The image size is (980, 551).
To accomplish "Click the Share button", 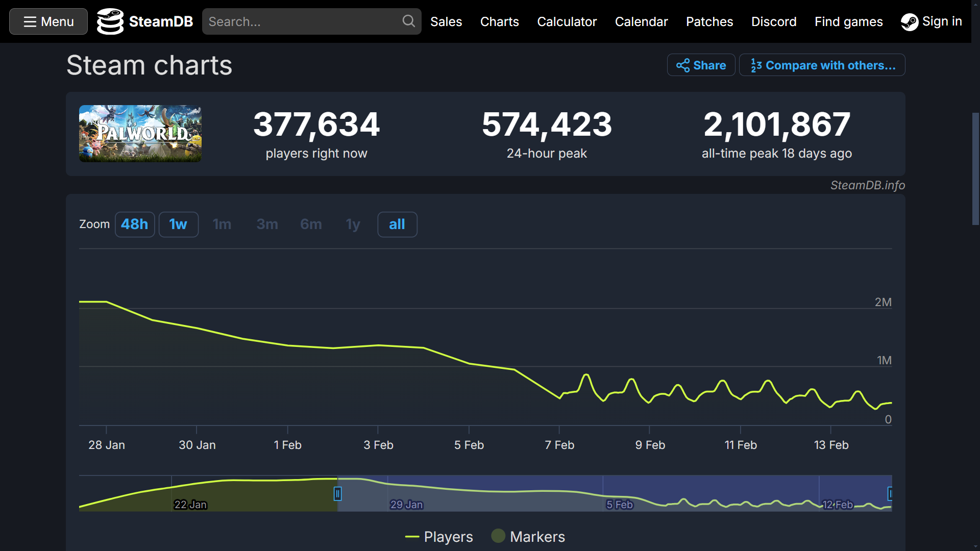I will (701, 65).
